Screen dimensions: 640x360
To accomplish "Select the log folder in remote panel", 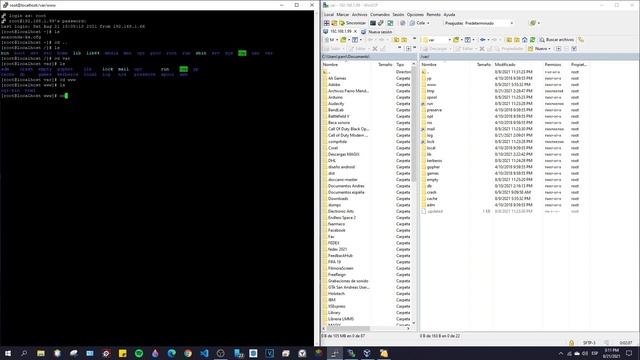I will pos(429,135).
